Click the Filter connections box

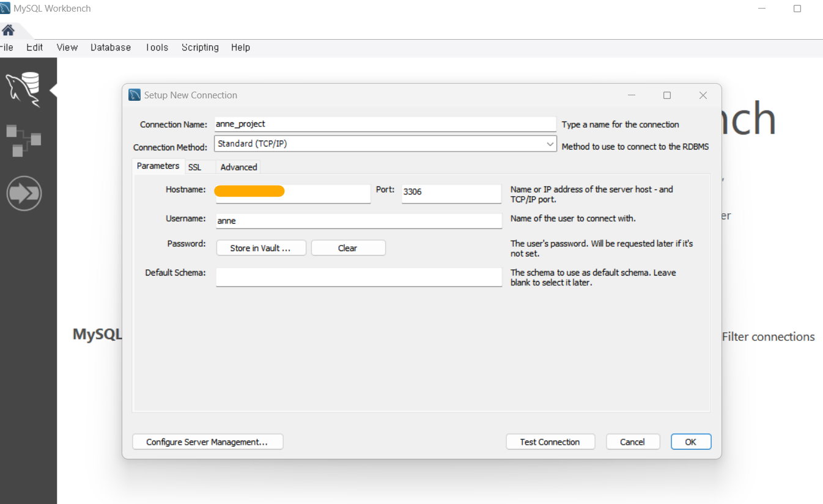pyautogui.click(x=768, y=337)
